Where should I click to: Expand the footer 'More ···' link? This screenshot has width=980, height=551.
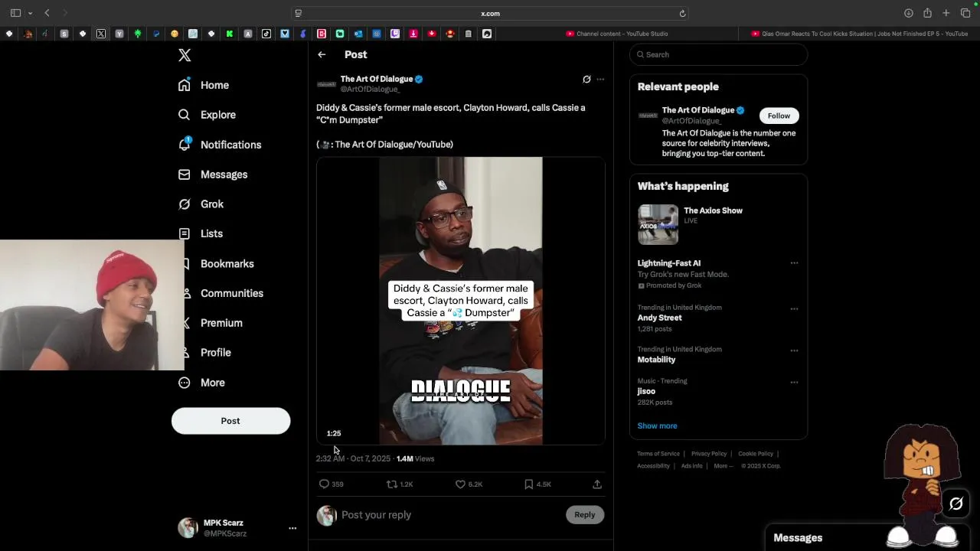pyautogui.click(x=723, y=466)
